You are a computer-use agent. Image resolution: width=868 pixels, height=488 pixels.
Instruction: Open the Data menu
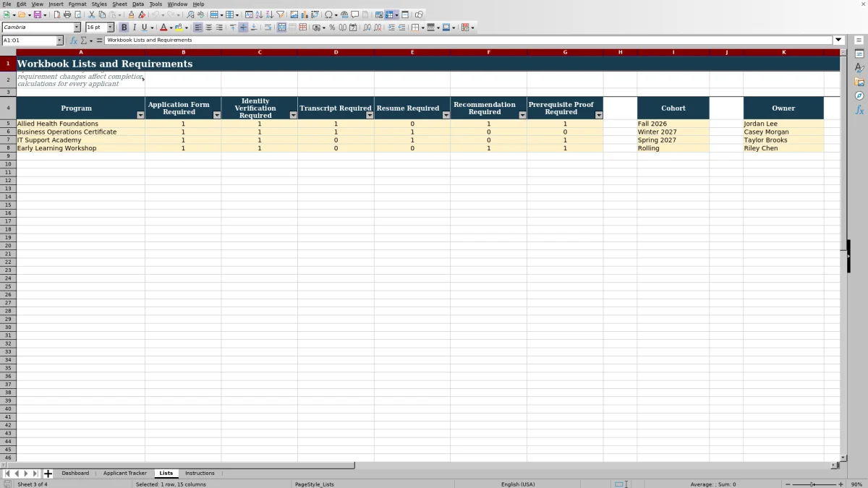coord(138,4)
